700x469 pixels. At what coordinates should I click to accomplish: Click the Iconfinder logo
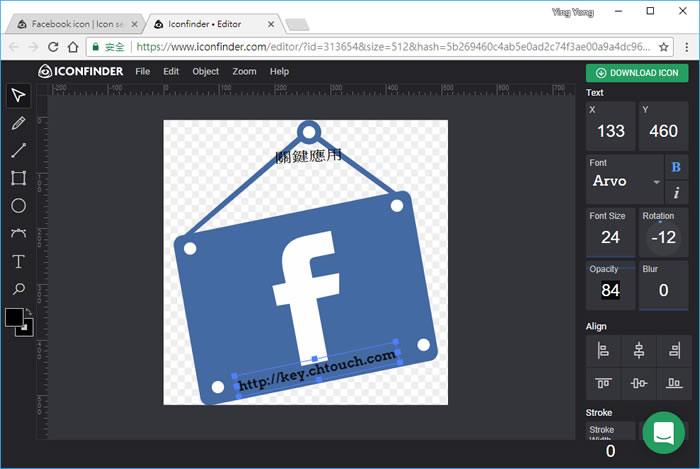click(x=80, y=71)
